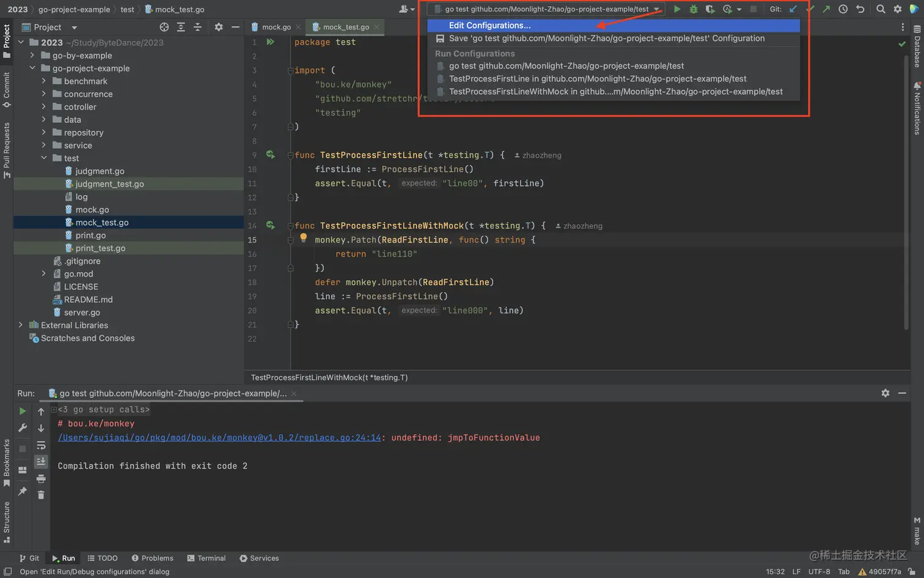Open the Project view dropdown
Viewport: 924px width, 578px height.
[x=74, y=28]
